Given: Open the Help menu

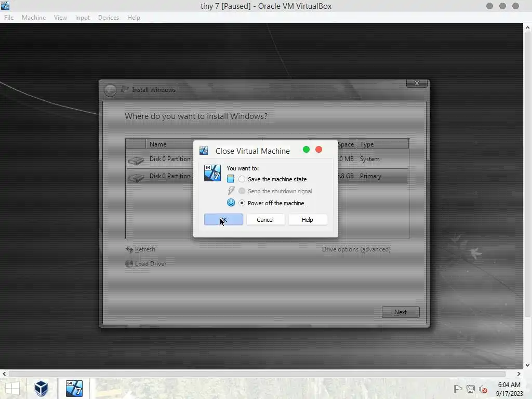Looking at the screenshot, I should click(x=134, y=18).
